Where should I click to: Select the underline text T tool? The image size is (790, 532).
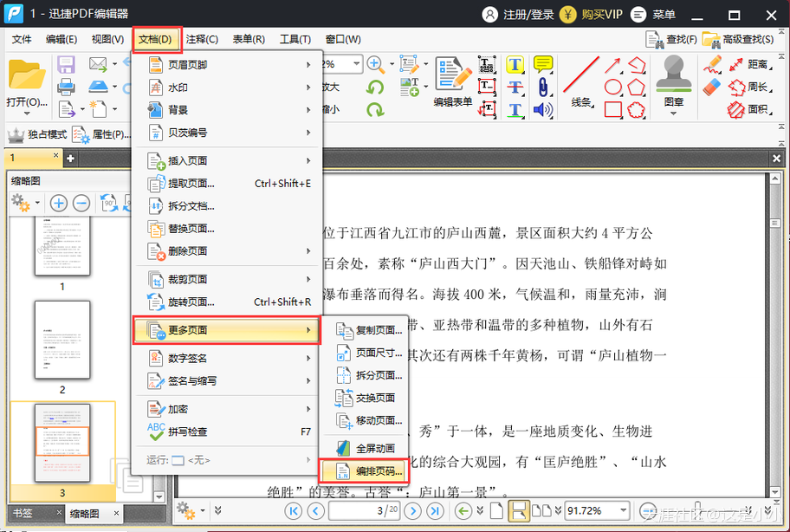pos(515,110)
